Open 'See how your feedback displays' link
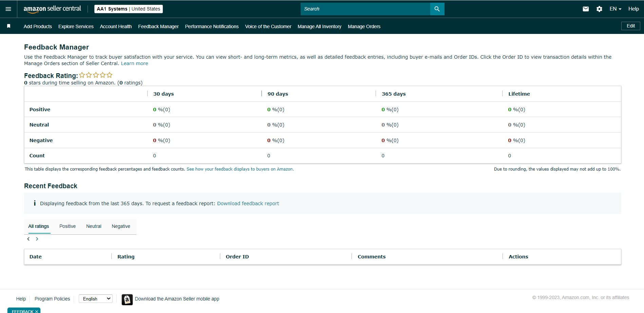Image resolution: width=644 pixels, height=313 pixels. tap(240, 169)
